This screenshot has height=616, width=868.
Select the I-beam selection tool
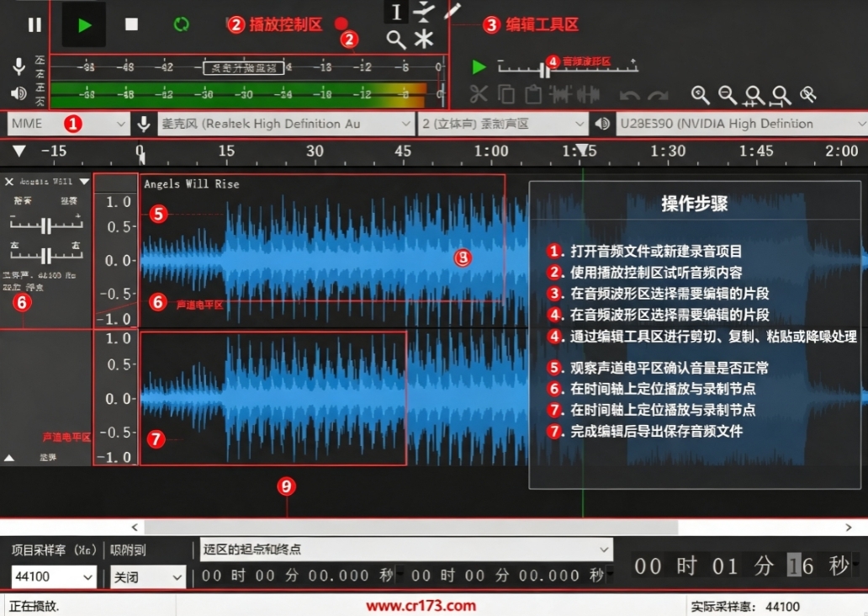click(x=396, y=12)
